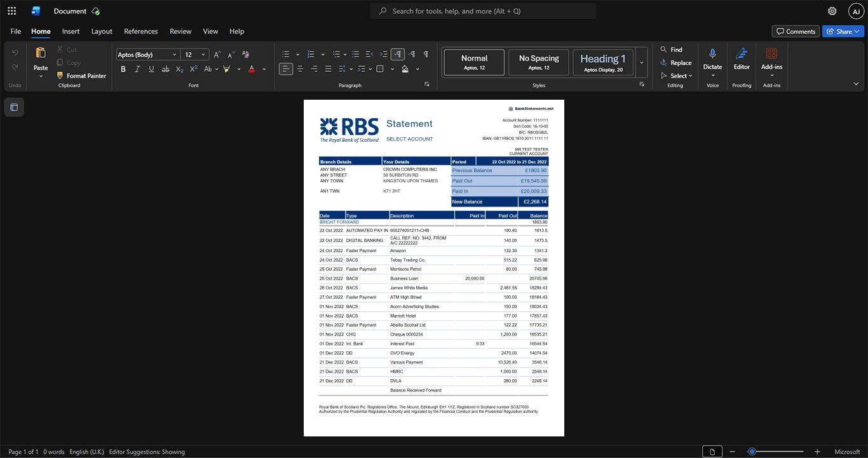Apply borders to the selection
Viewport: 868px width, 458px height.
pyautogui.click(x=380, y=69)
